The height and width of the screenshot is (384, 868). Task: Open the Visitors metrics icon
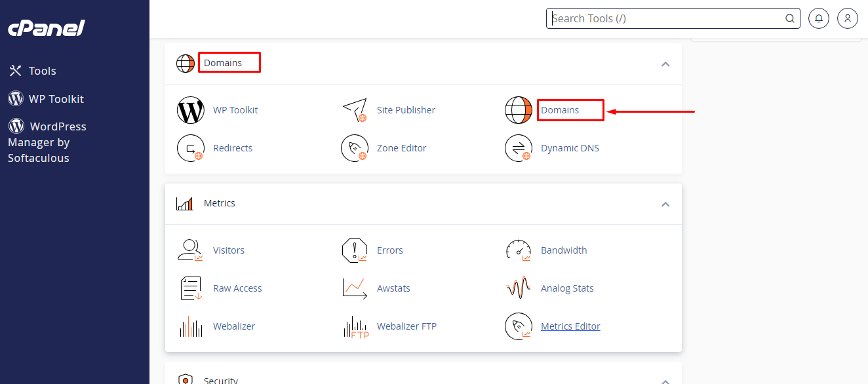click(191, 250)
